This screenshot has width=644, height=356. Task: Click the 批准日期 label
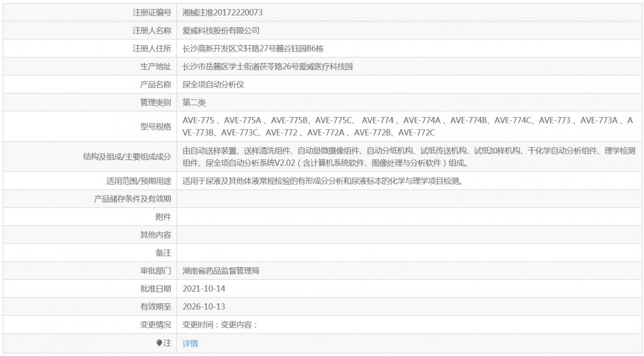(156, 288)
